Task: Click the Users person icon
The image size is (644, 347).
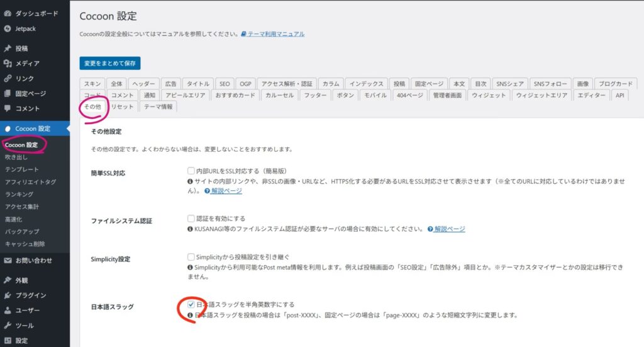Action: 8,310
